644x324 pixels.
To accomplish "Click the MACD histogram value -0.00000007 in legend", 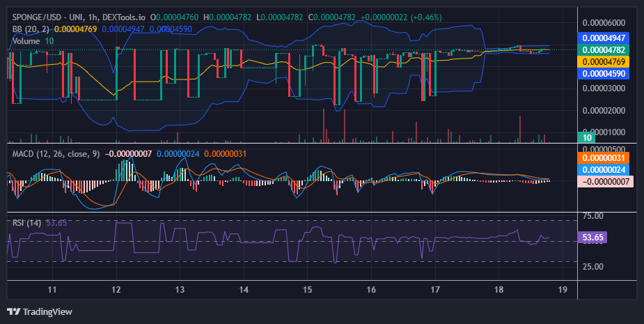I will pyautogui.click(x=128, y=154).
